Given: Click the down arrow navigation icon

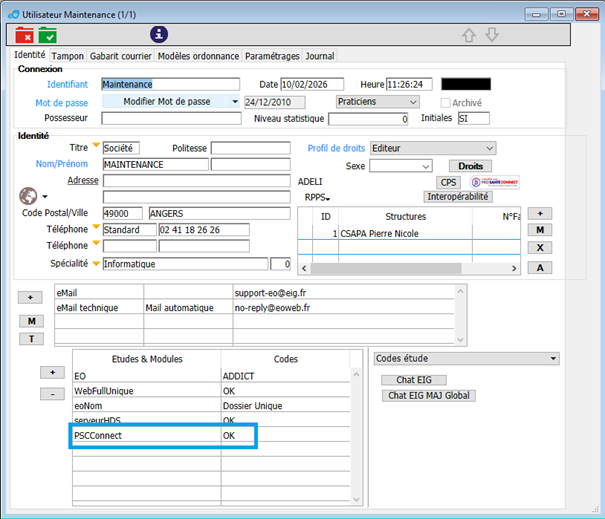Looking at the screenshot, I should pos(491,35).
